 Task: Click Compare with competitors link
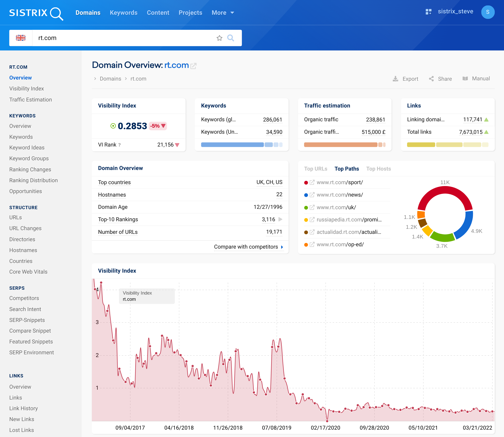pos(249,247)
